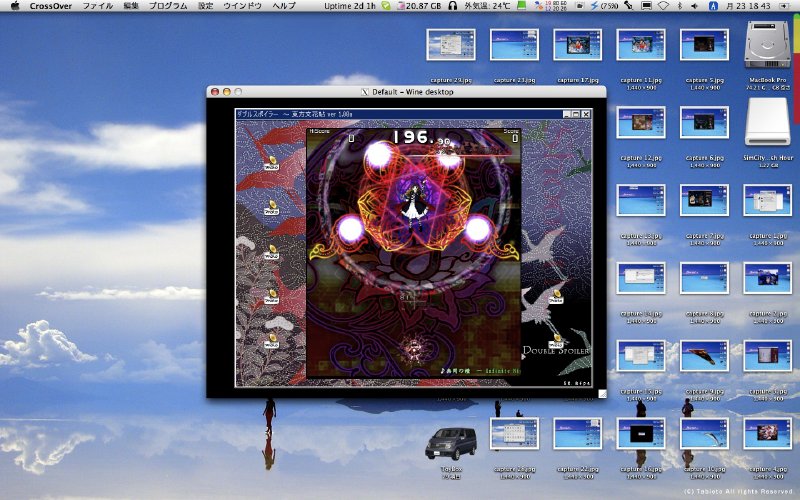The width and height of the screenshot is (800, 500).
Task: Select the capture 4.jpg thumbnail
Action: [x=767, y=434]
